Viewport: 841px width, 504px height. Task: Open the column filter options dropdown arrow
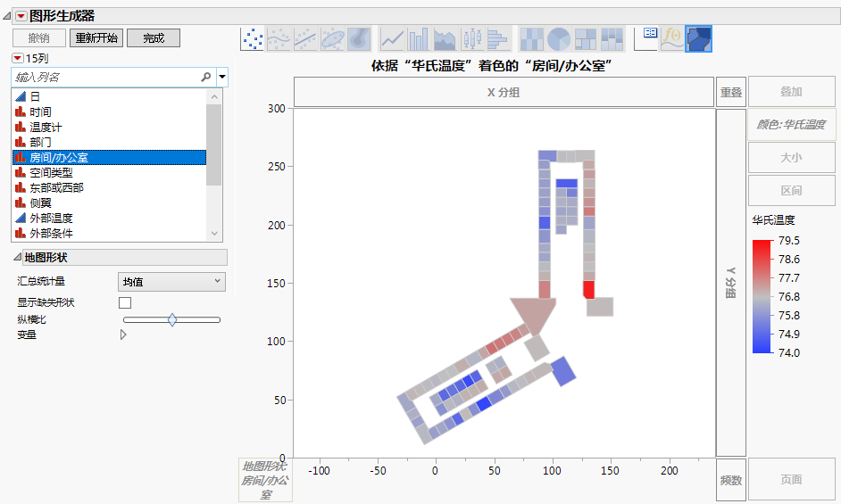point(222,78)
